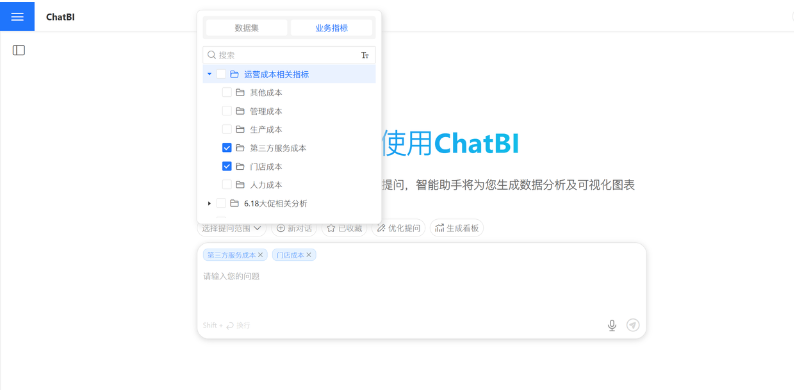Click folder icon next to 管理成本

[240, 111]
